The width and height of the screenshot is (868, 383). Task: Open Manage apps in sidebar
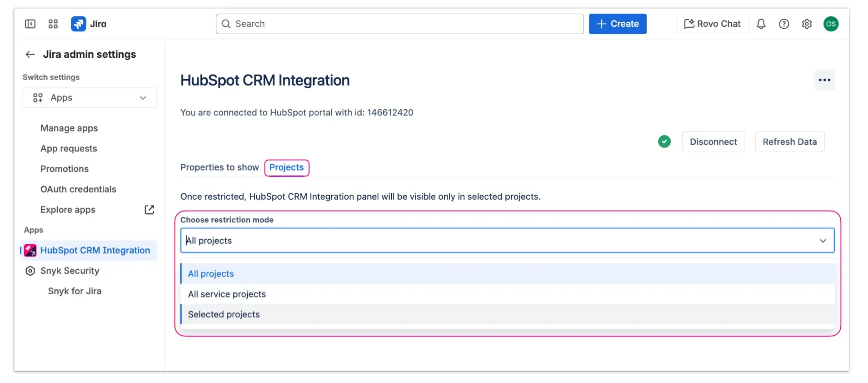[x=69, y=128]
